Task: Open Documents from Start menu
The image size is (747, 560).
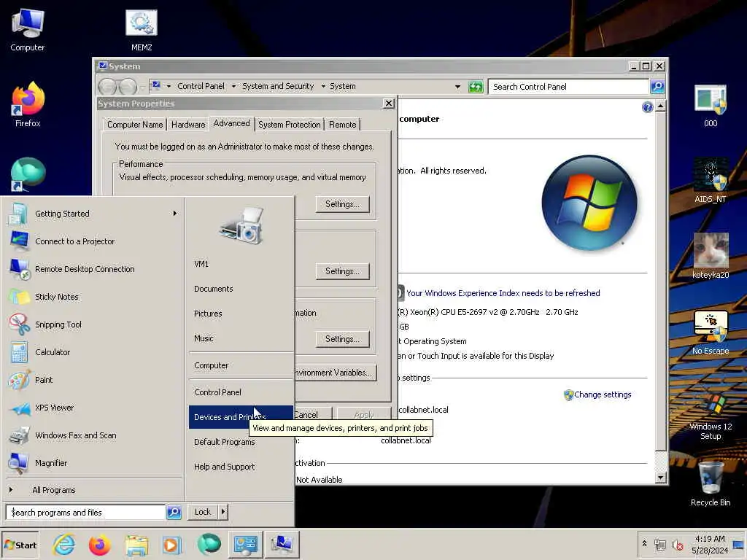Action: [241, 289]
